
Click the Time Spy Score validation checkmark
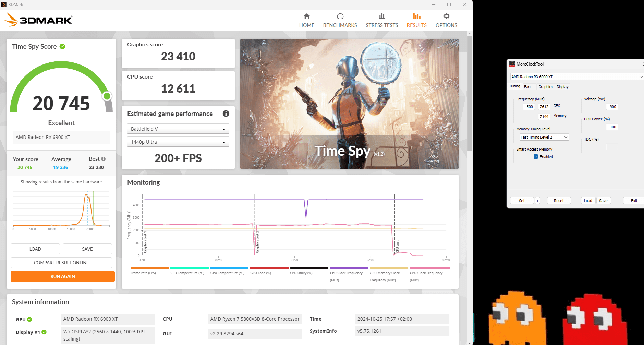point(62,46)
